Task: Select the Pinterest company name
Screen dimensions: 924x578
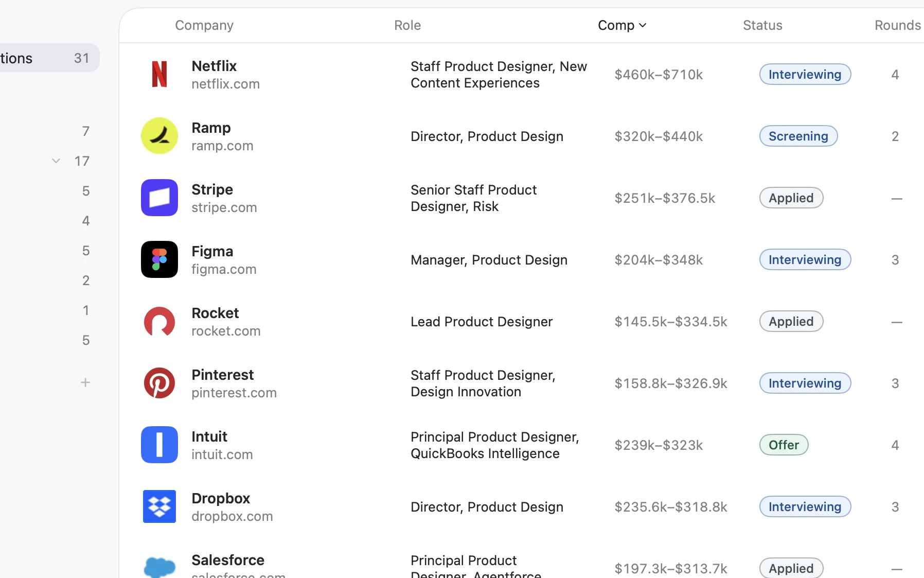Action: 223,375
